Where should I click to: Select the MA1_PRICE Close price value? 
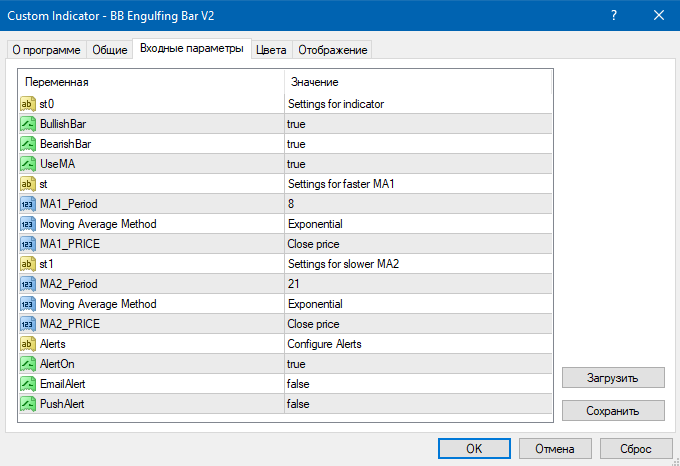tap(313, 244)
